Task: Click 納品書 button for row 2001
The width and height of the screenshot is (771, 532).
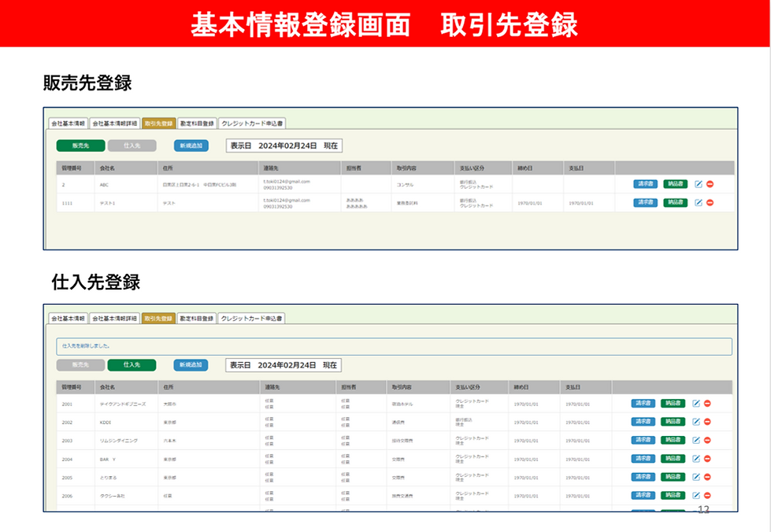Action: point(673,403)
